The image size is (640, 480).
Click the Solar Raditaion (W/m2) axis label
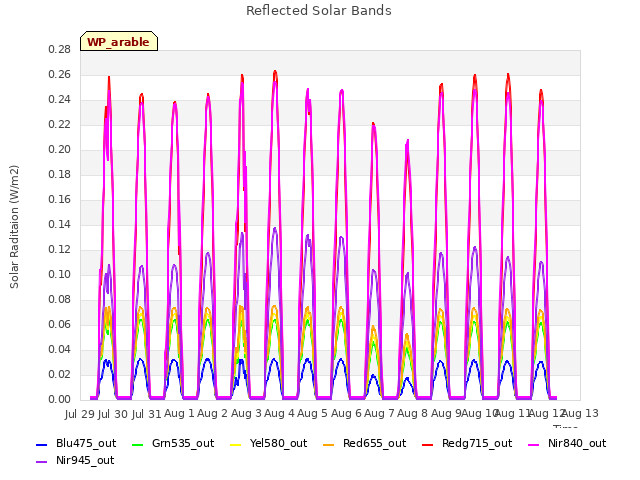pos(14,227)
